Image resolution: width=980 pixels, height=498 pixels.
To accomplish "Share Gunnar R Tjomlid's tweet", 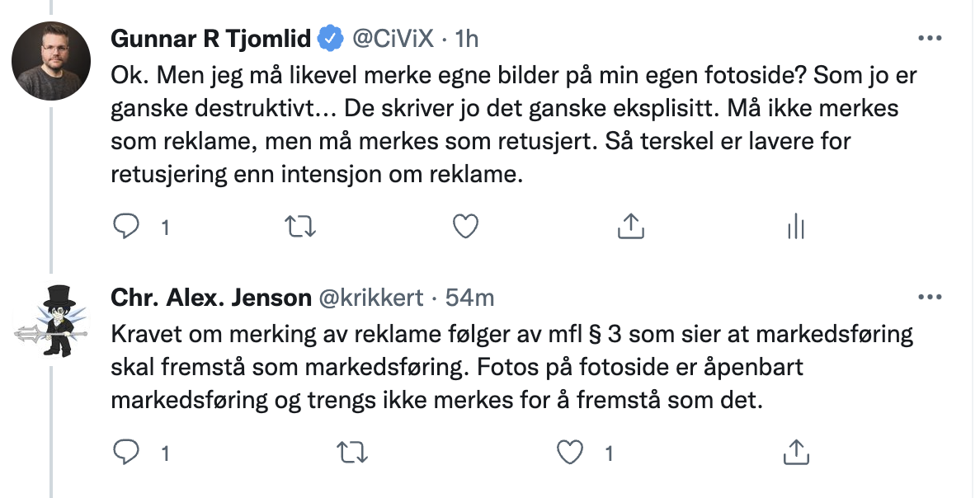I will click(630, 224).
